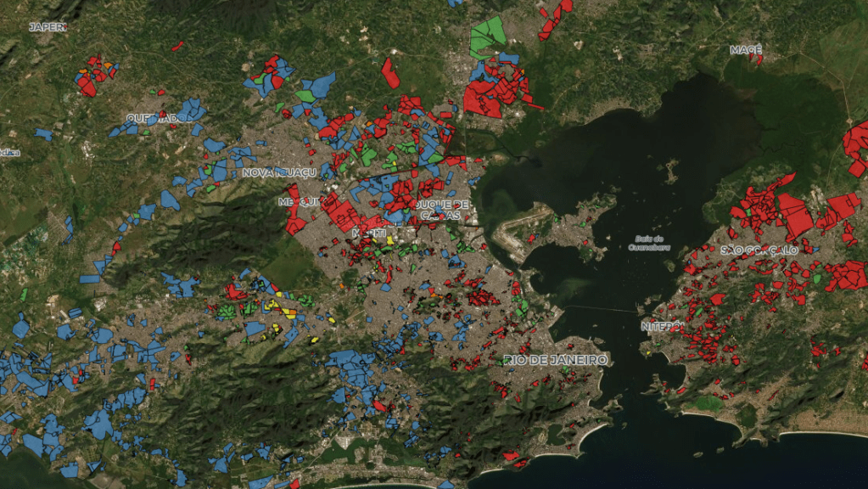Click the Niterói map label

click(662, 326)
